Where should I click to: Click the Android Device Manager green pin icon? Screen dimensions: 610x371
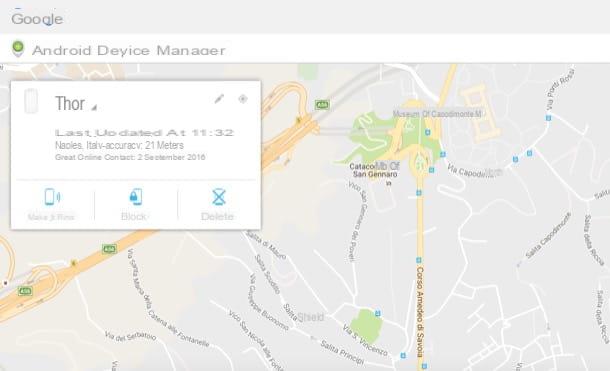pyautogui.click(x=18, y=49)
